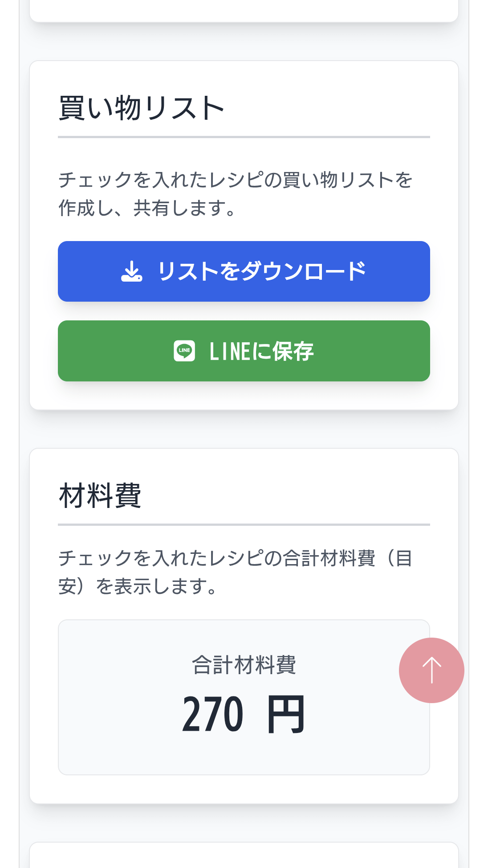Select the 合計材料費 label
488x868 pixels.
(x=244, y=665)
